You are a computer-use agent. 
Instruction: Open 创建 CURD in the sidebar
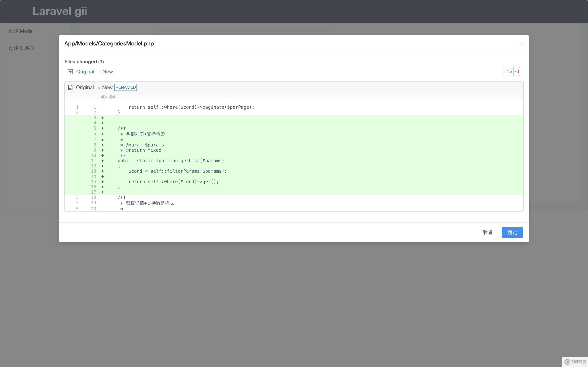pos(21,48)
